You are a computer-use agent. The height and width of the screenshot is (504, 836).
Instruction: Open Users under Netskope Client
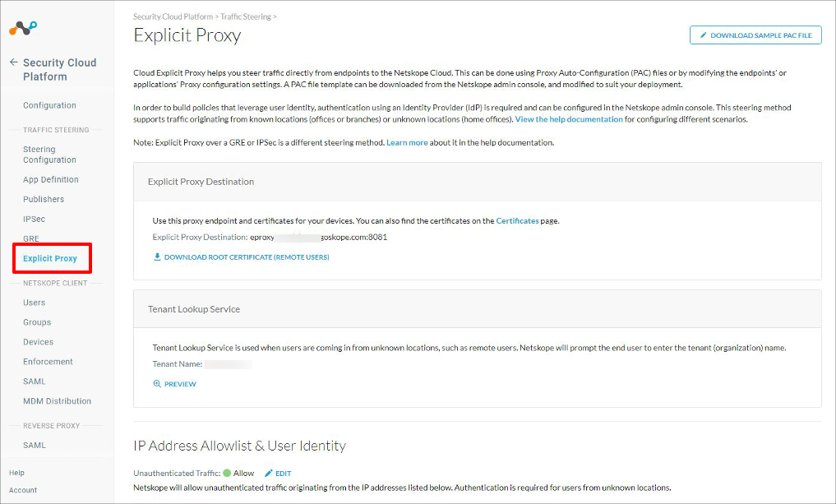coord(35,303)
